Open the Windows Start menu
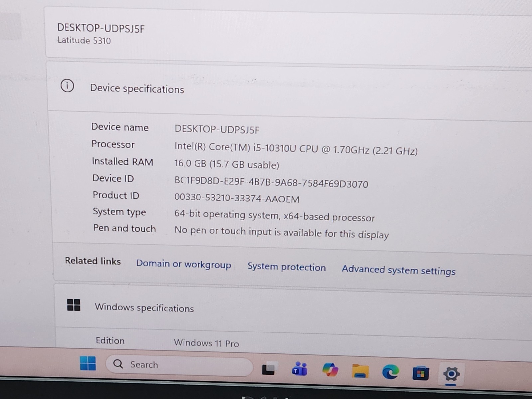Viewport: 532px width, 399px height. tap(88, 363)
